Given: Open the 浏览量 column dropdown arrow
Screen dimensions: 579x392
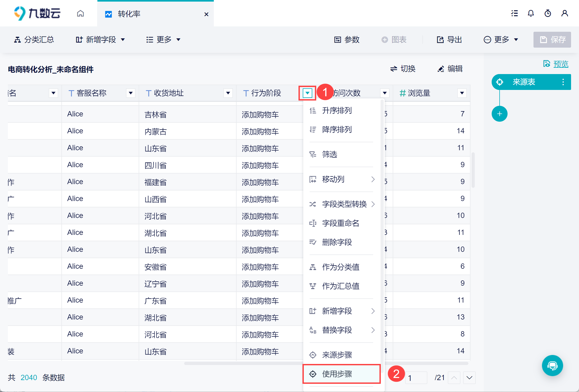Looking at the screenshot, I should pyautogui.click(x=462, y=93).
